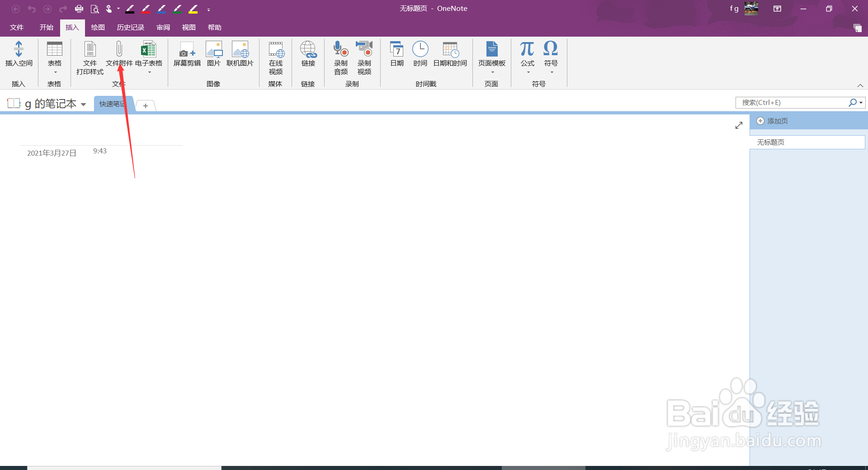Viewport: 868px width, 470px height.
Task: Expand the Symbol dropdown arrow
Action: tap(552, 72)
